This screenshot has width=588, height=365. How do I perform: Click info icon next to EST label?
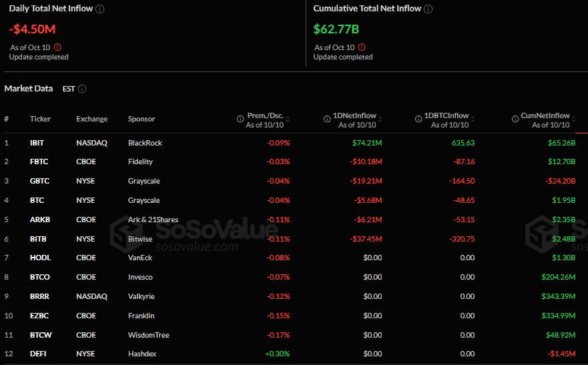[82, 89]
